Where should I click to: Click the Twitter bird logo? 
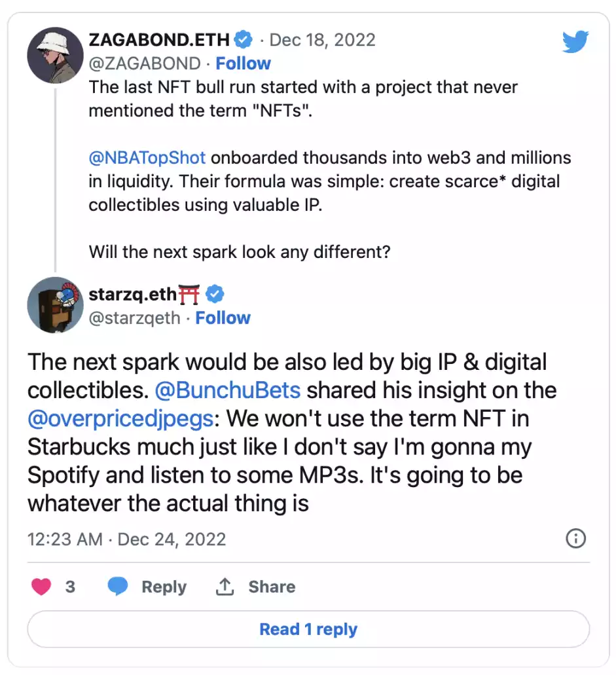(x=575, y=41)
